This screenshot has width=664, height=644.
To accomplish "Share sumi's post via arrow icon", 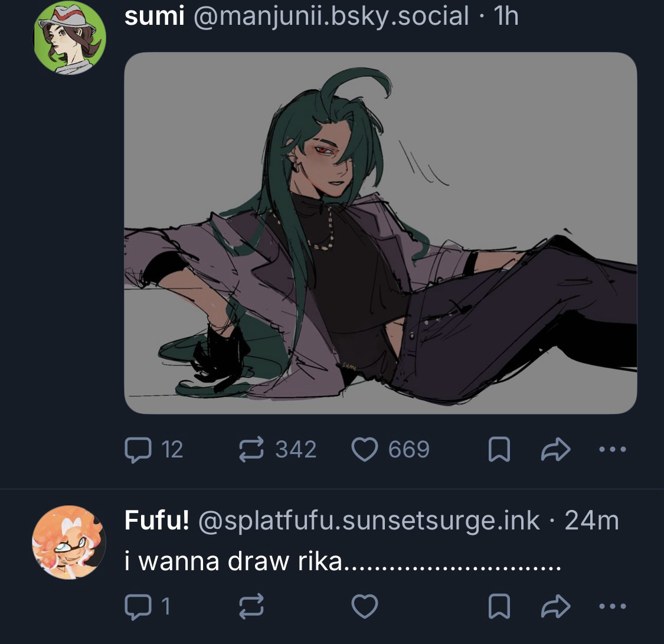I will click(x=555, y=450).
